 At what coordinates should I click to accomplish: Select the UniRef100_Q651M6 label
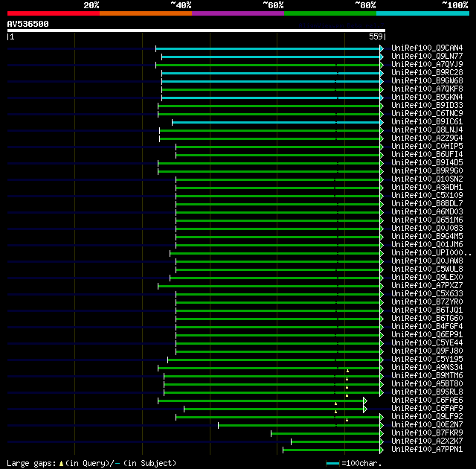(x=427, y=220)
